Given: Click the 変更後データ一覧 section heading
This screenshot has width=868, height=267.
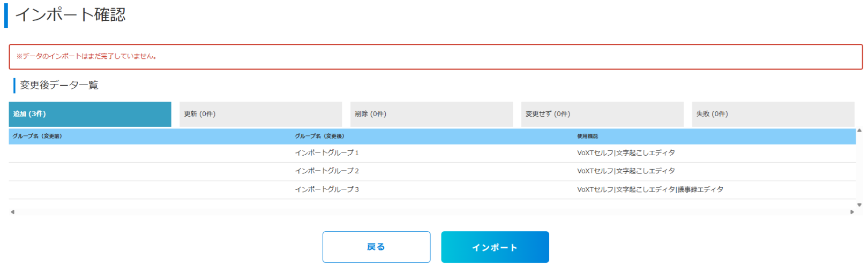Looking at the screenshot, I should [x=59, y=85].
